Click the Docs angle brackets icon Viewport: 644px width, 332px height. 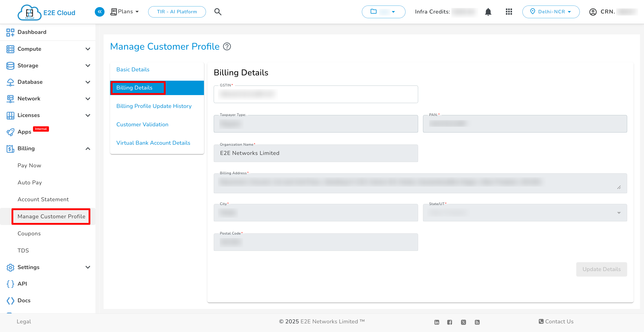(10, 301)
